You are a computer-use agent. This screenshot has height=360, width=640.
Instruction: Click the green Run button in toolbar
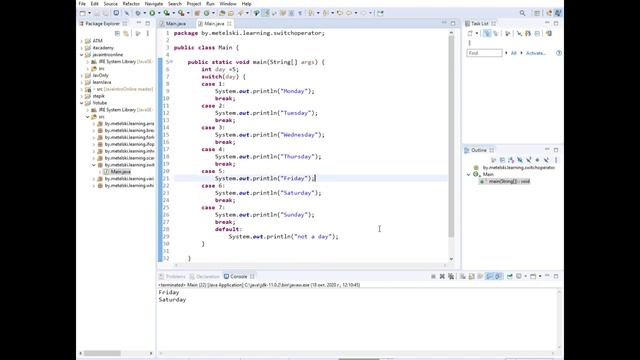coord(152,13)
